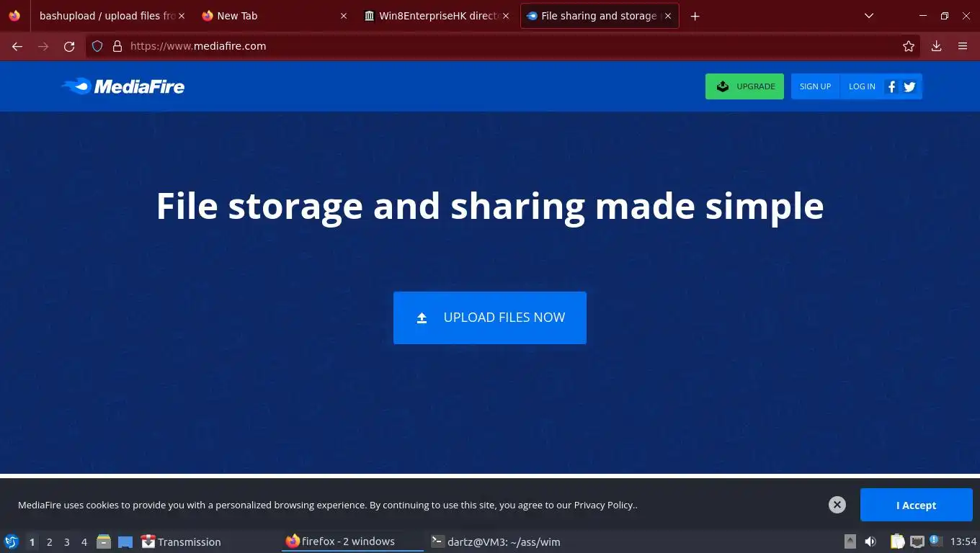Image resolution: width=980 pixels, height=553 pixels.
Task: Close the bashupload tab
Action: point(181,16)
